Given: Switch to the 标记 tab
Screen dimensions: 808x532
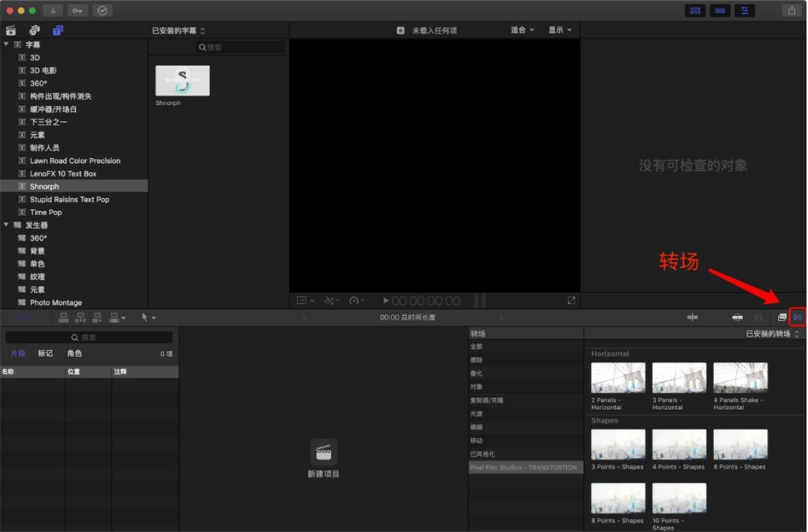Looking at the screenshot, I should [x=45, y=354].
